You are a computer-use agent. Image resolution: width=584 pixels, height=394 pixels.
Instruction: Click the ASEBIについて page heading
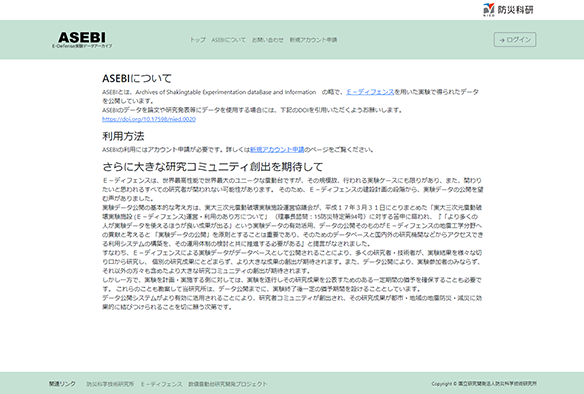point(137,79)
